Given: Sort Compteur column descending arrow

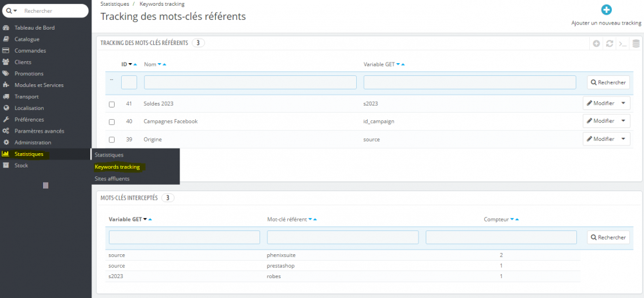Looking at the screenshot, I should point(512,219).
